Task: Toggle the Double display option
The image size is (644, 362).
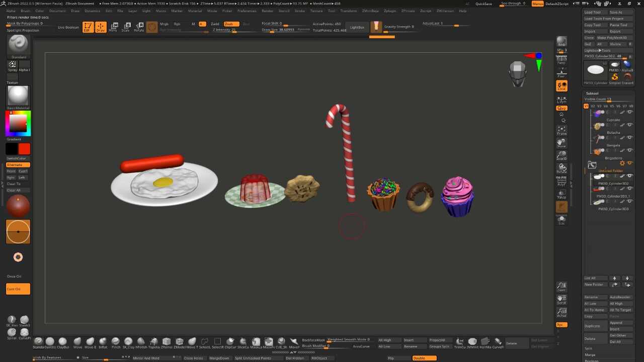Action: coord(424,358)
